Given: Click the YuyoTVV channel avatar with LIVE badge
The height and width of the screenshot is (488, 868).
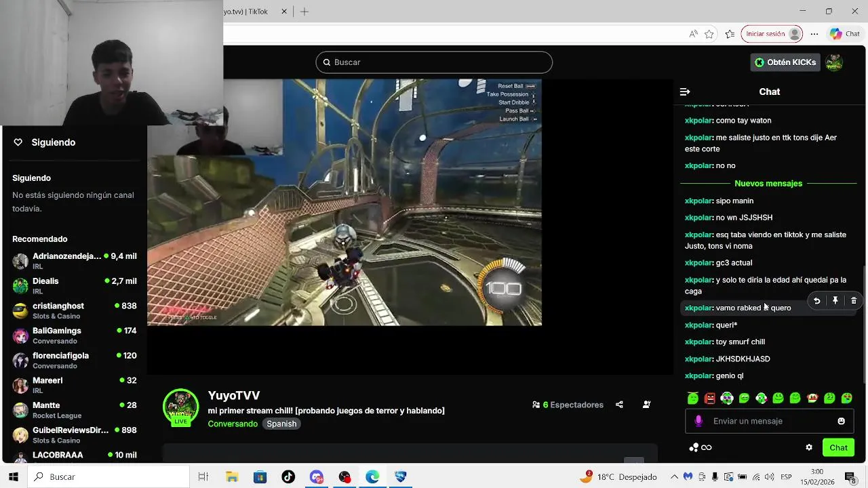Looking at the screenshot, I should click(180, 407).
